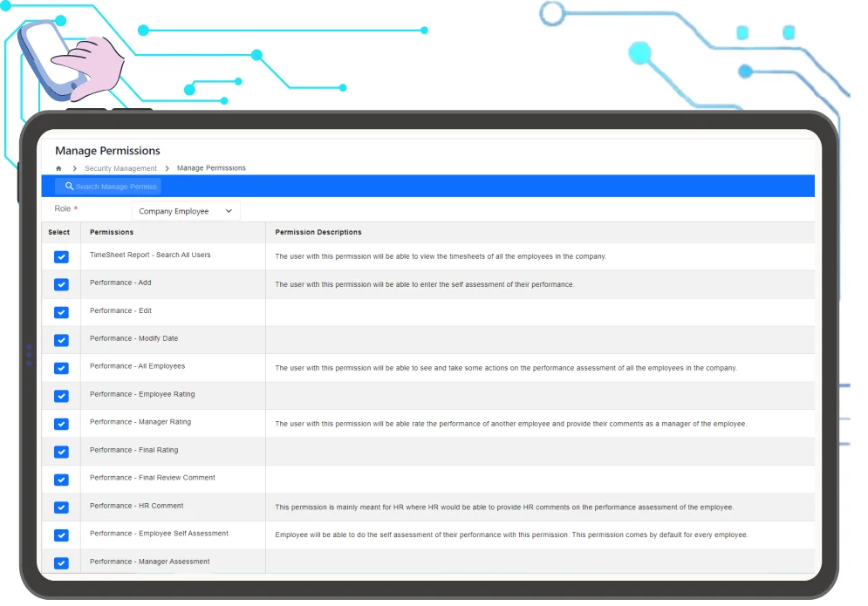Select 'Performance - All Employees' permission name
Screen dimensions: 868x606
pyautogui.click(x=137, y=366)
